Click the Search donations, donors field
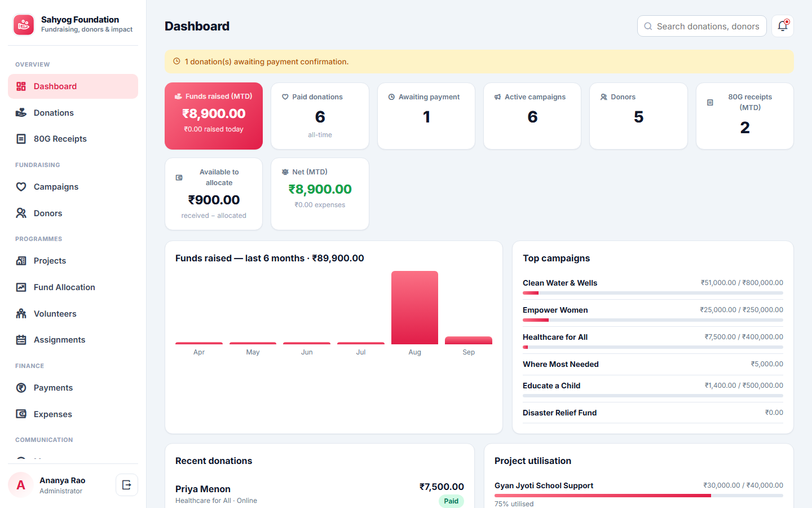812x508 pixels. coord(701,26)
